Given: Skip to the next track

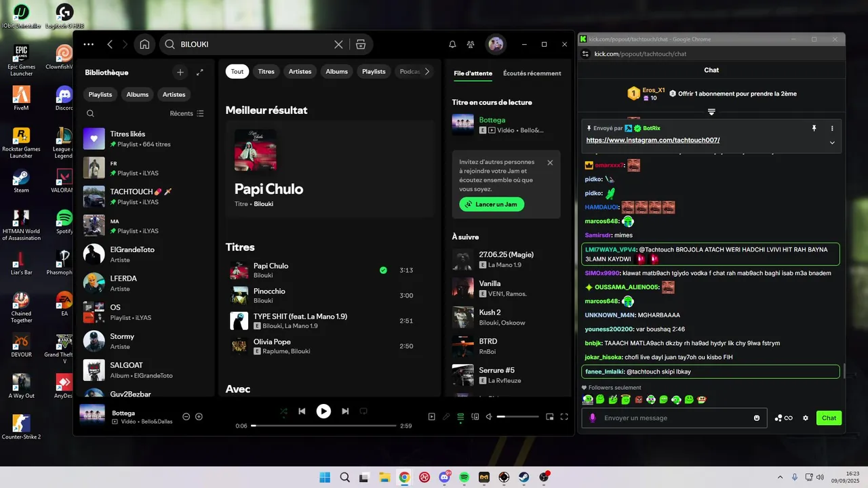Looking at the screenshot, I should pos(345,411).
